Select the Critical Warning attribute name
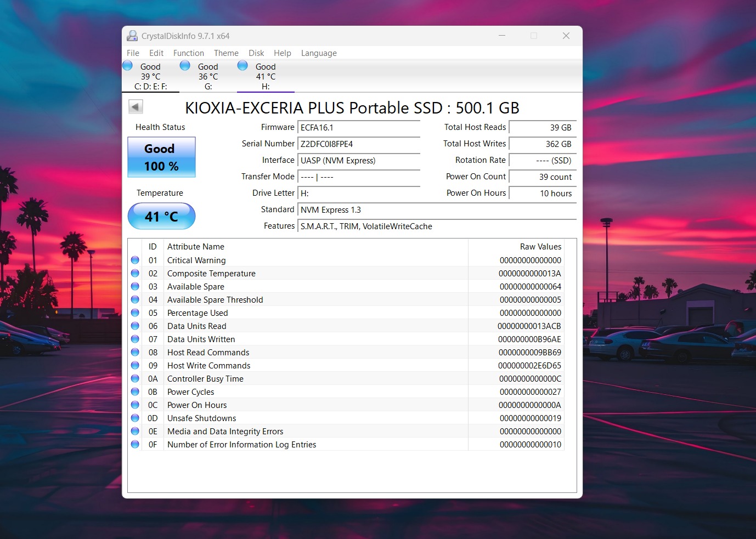Image resolution: width=756 pixels, height=539 pixels. [196, 260]
